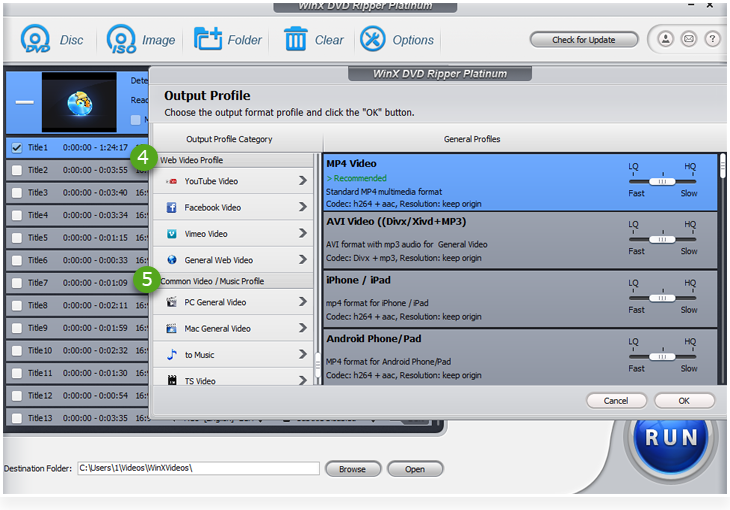Uncheck the Title1 checkbox
This screenshot has width=730, height=510.
pyautogui.click(x=17, y=148)
